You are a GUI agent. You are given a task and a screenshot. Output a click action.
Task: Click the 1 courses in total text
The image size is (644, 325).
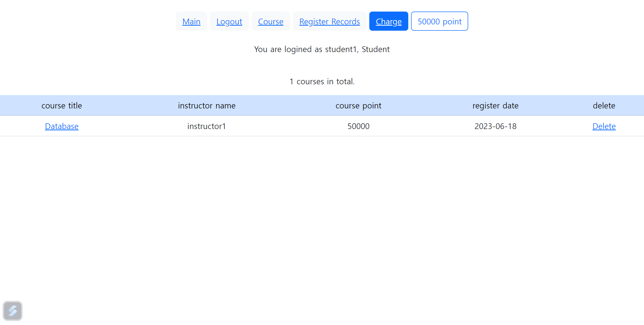(322, 82)
